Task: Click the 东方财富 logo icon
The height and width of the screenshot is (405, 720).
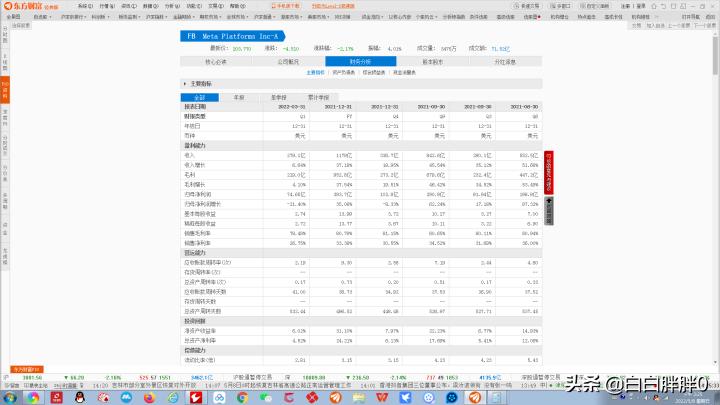Action: click(x=7, y=6)
